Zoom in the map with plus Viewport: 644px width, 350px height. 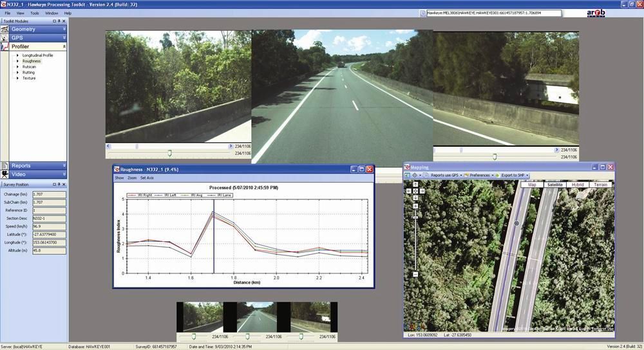[415, 206]
